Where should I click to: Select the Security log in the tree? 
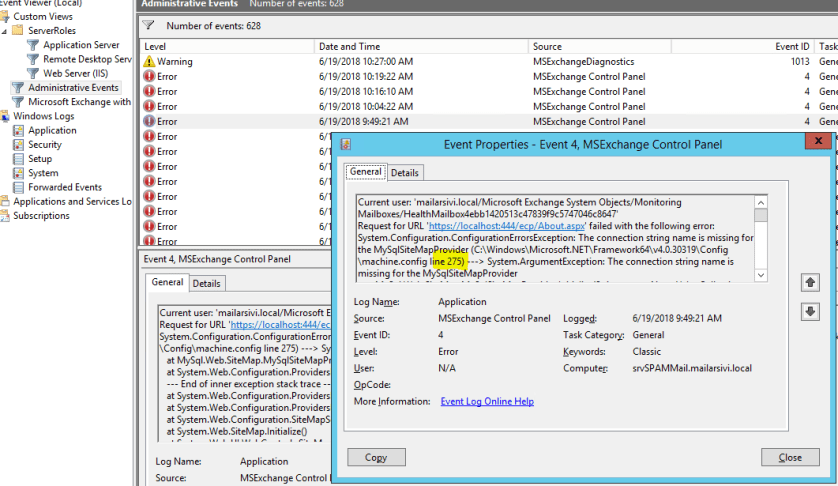point(44,145)
